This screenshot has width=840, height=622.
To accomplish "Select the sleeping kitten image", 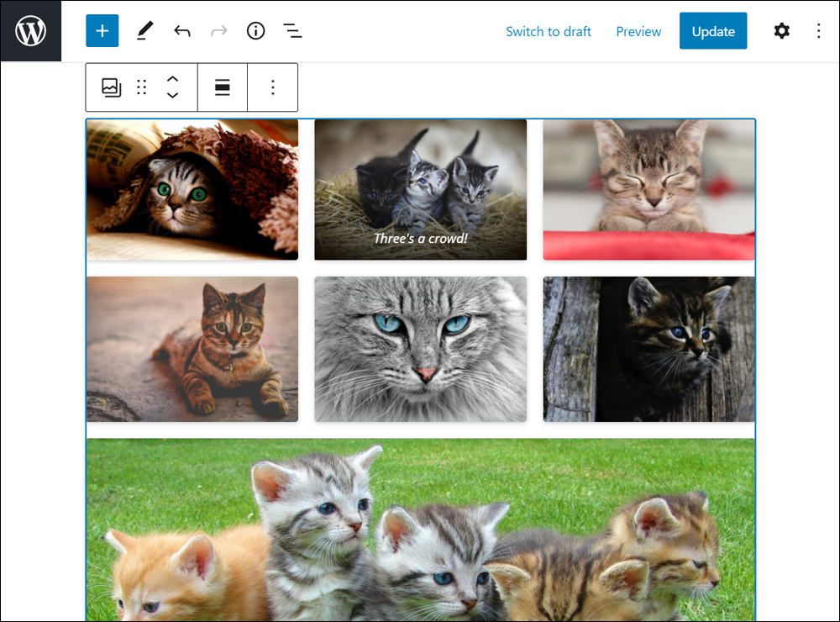I will [648, 190].
